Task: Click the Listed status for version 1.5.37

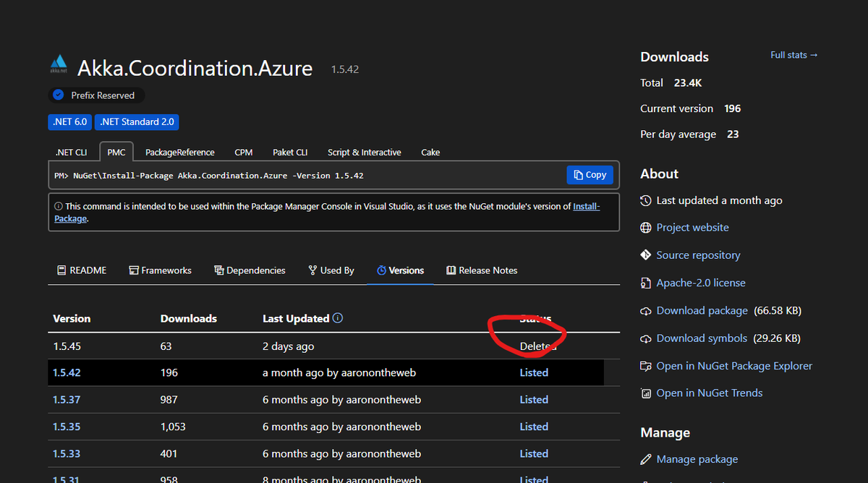Action: pos(534,400)
